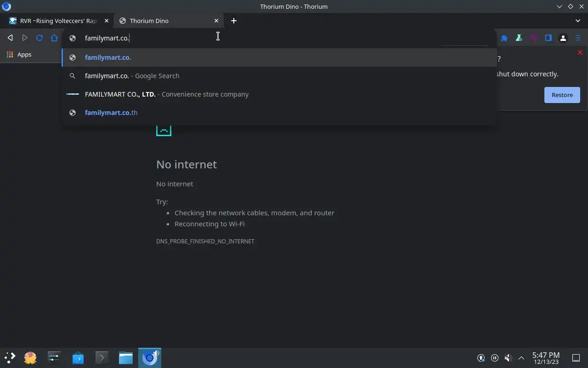Dismiss the restore pages bubble with red X
The height and width of the screenshot is (368, 588).
580,53
